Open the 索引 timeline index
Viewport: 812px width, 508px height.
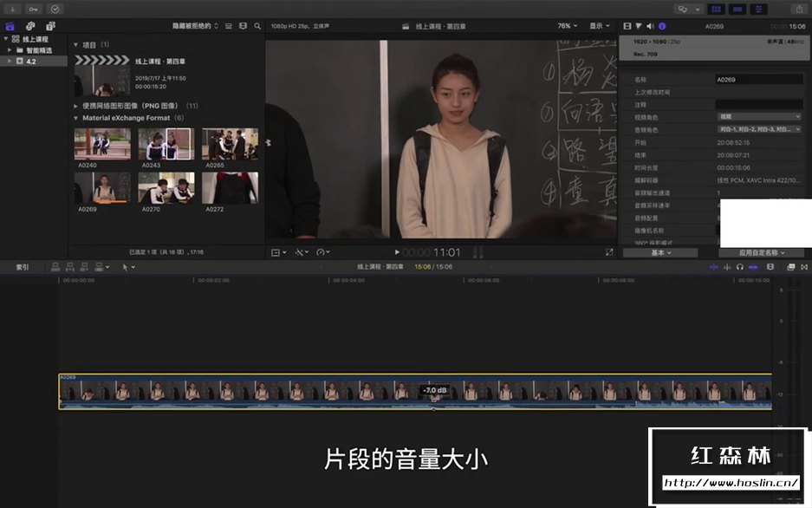pos(23,267)
